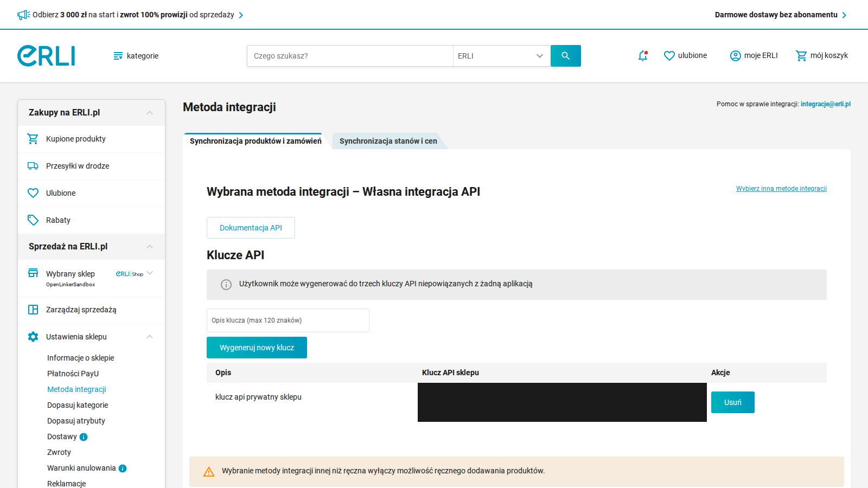Click truck icon beside Przesyłki w drodze
The height and width of the screenshot is (488, 868).
pyautogui.click(x=33, y=166)
